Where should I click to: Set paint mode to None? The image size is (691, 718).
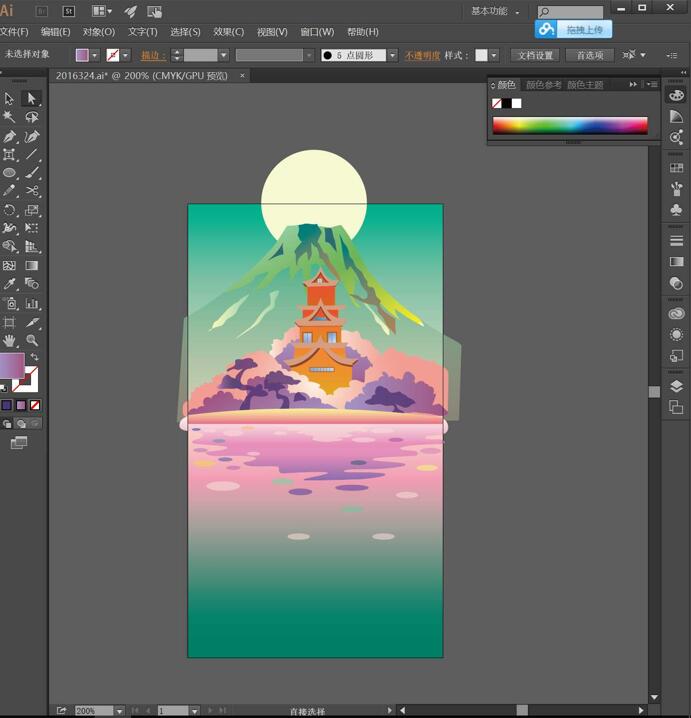pyautogui.click(x=35, y=405)
